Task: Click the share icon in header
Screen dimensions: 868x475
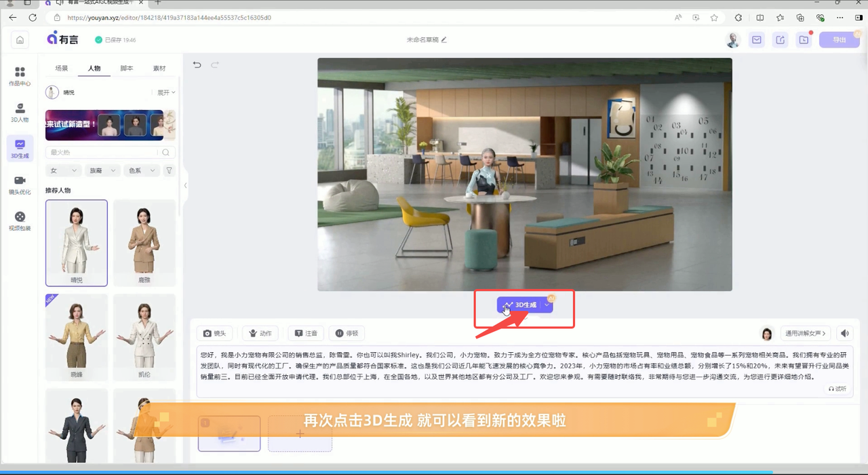Action: tap(780, 40)
